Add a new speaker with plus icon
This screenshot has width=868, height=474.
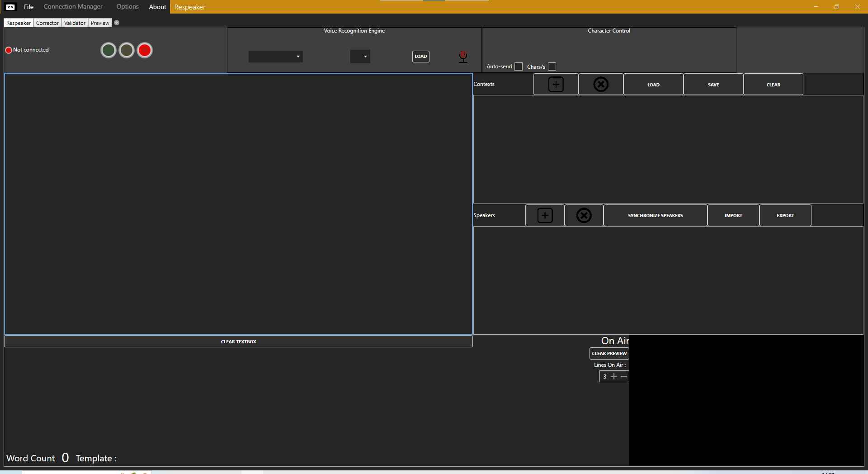(545, 215)
